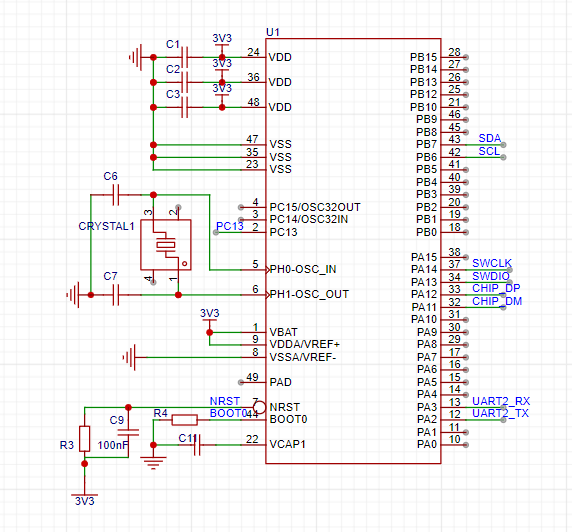Screen dimensions: 572x532
Task: Select the BOOT0 net label
Action: click(x=229, y=413)
